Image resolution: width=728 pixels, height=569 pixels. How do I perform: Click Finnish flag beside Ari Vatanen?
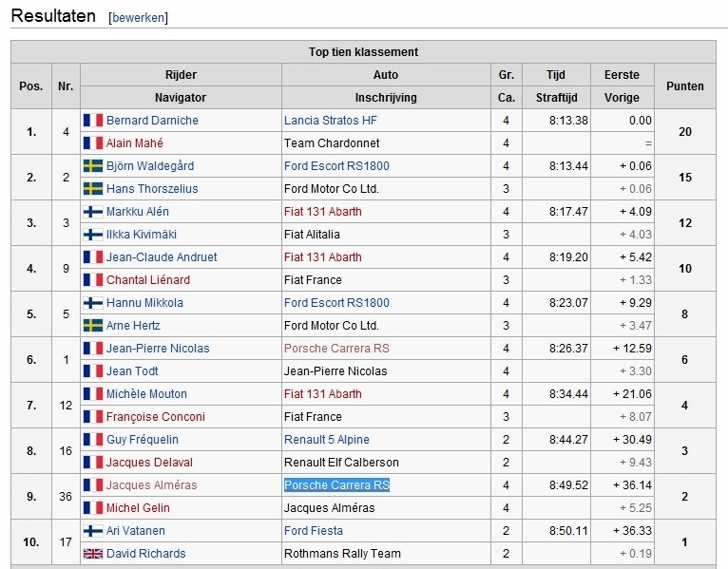point(93,531)
